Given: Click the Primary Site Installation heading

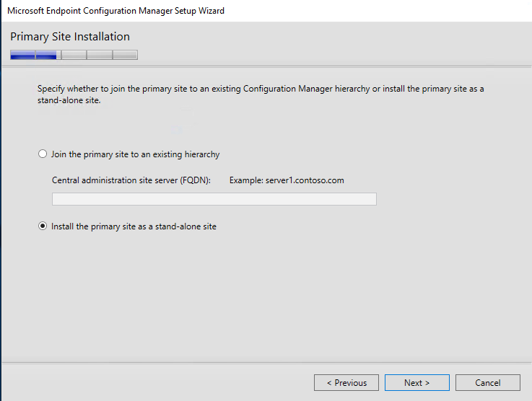Looking at the screenshot, I should click(x=70, y=37).
